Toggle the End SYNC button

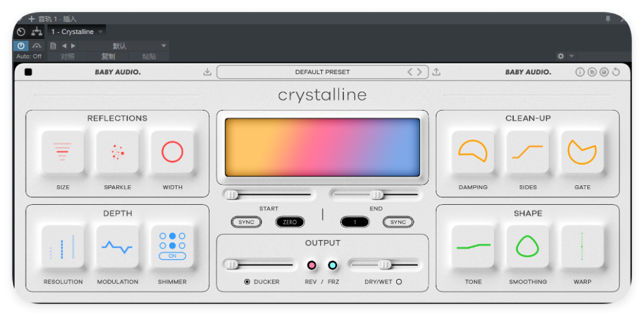398,222
